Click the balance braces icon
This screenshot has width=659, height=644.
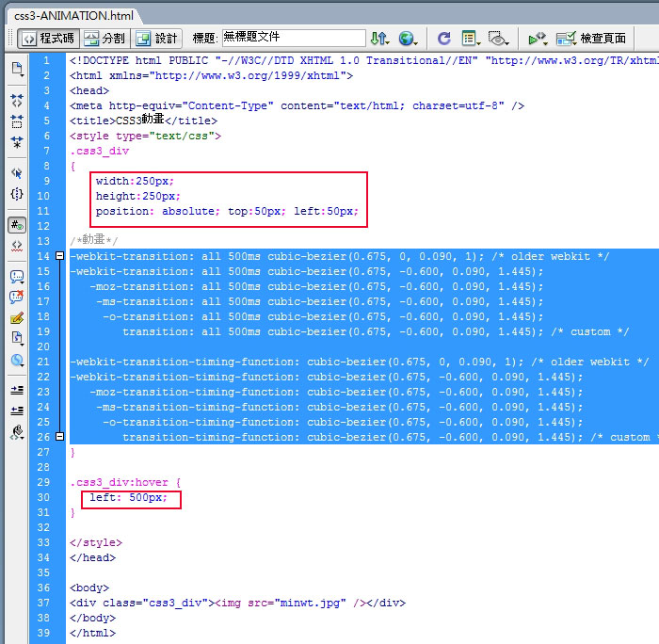tap(17, 194)
